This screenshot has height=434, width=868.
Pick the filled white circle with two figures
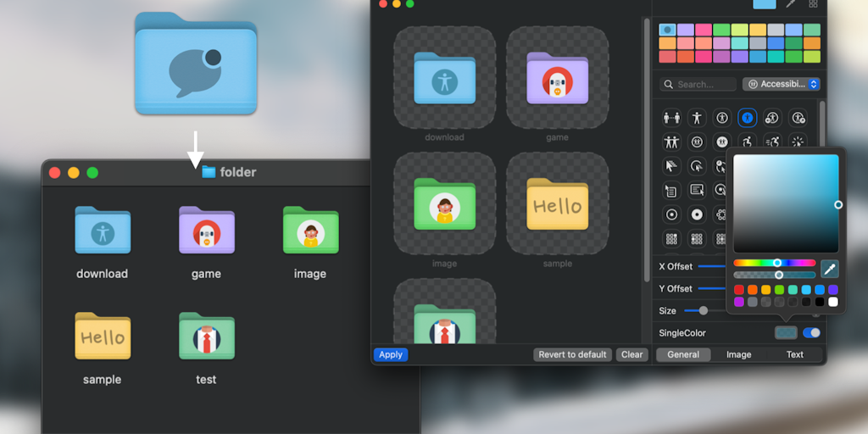point(722,142)
